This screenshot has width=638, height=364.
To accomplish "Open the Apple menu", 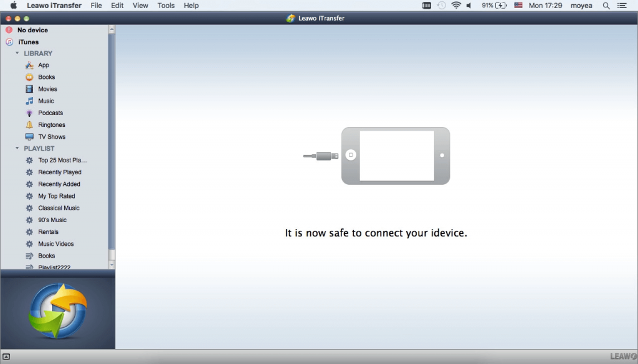I will point(14,5).
